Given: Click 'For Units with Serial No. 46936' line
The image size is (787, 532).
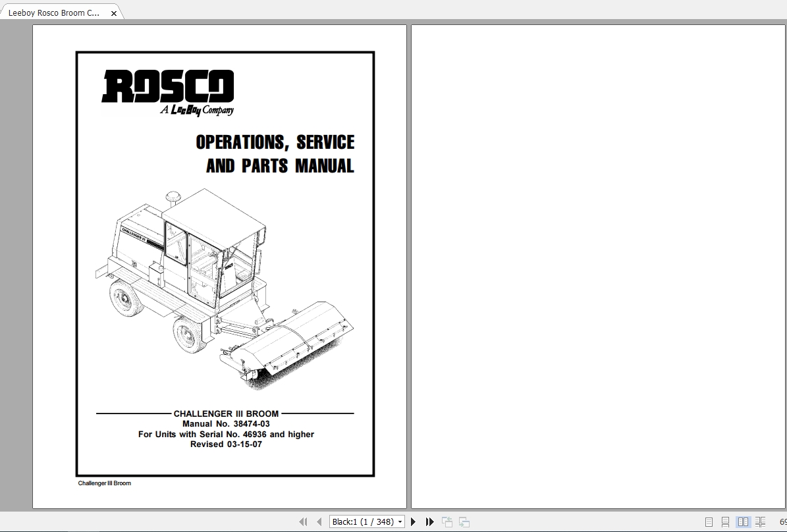Looking at the screenshot, I should [226, 434].
